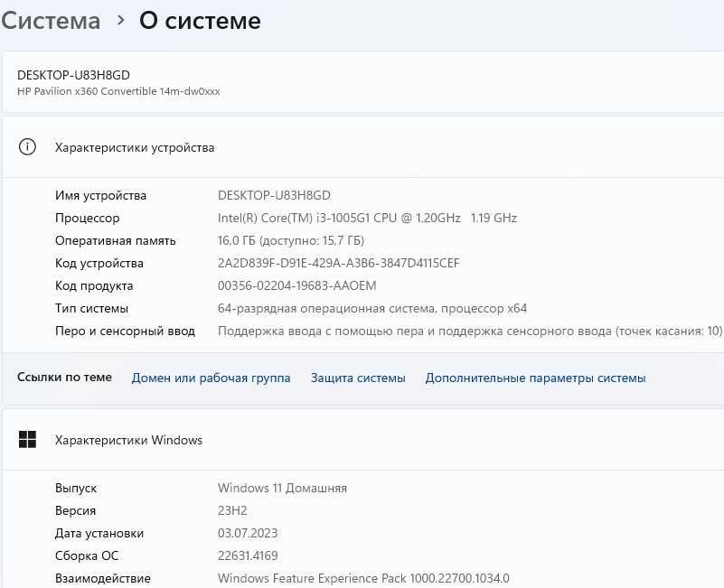Click the Дата установки label
The image size is (724, 588).
99,533
